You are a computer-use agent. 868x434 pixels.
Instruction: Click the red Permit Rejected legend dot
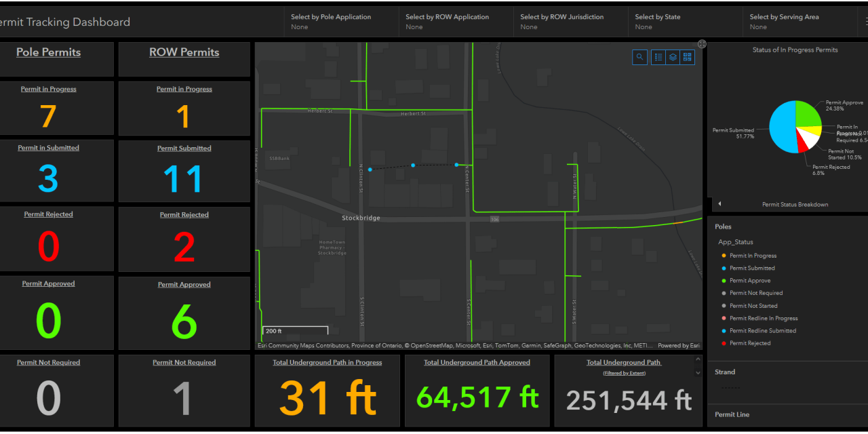pos(724,343)
